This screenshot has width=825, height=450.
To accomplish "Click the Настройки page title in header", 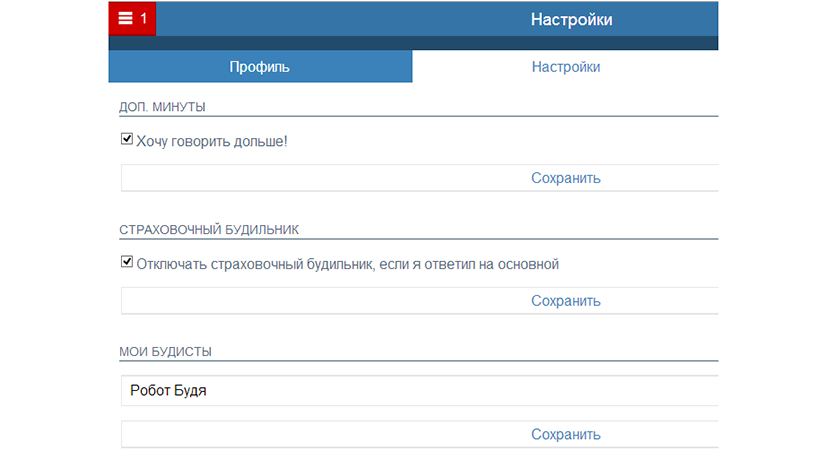I will click(571, 19).
